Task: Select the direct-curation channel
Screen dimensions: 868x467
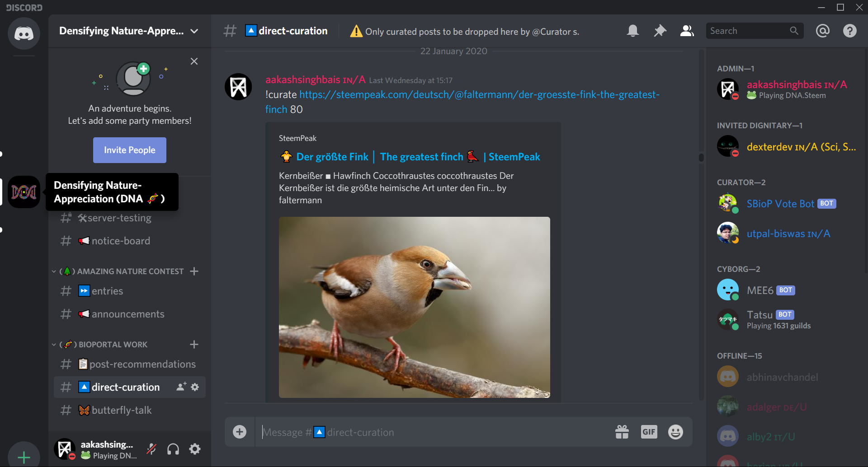Action: (x=129, y=387)
